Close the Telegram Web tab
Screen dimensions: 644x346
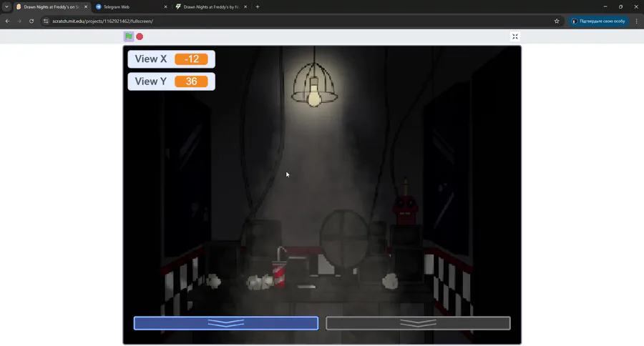click(x=165, y=7)
